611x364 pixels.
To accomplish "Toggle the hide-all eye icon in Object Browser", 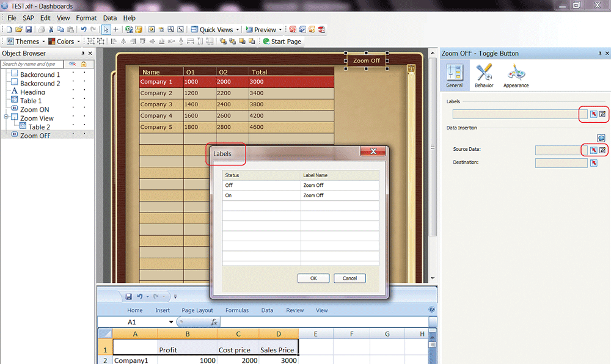I will click(x=72, y=64).
